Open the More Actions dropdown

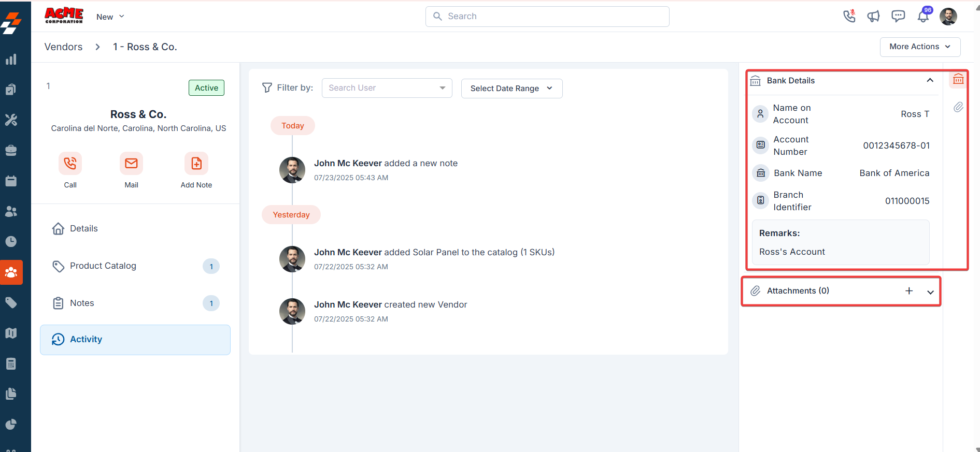pos(920,47)
